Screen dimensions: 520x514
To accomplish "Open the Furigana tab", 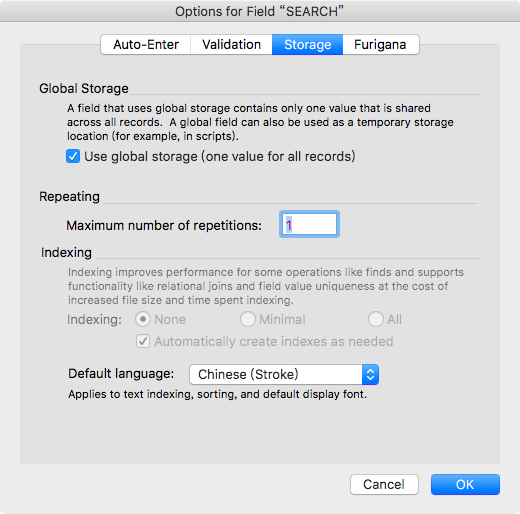I will 380,45.
